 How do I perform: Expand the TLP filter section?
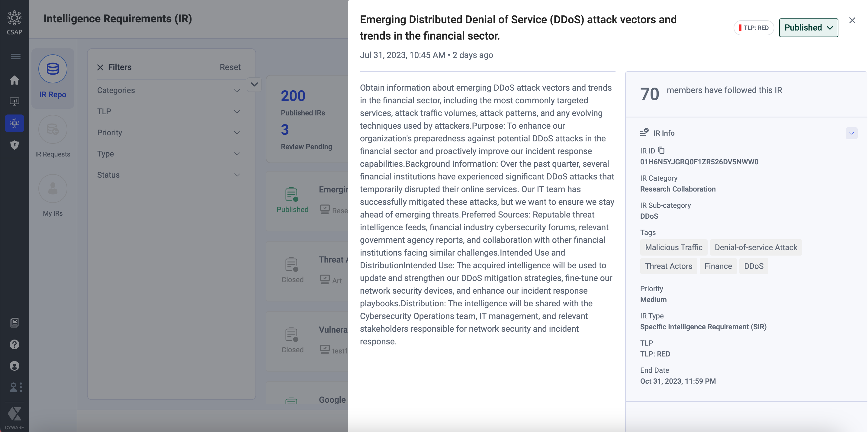[236, 111]
